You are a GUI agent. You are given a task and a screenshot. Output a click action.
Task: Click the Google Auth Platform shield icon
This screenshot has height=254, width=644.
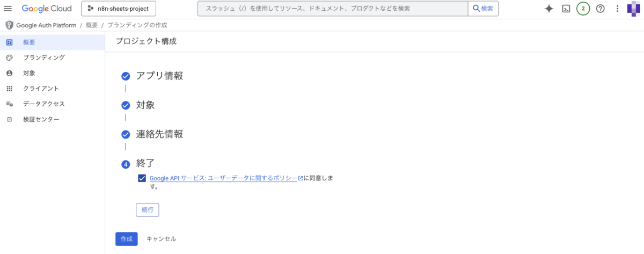pyautogui.click(x=9, y=25)
